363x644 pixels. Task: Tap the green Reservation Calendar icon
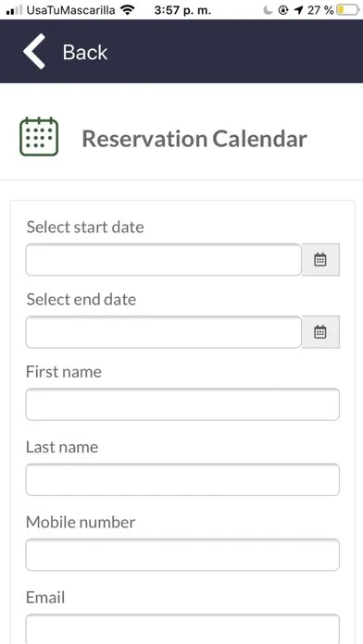(39, 137)
